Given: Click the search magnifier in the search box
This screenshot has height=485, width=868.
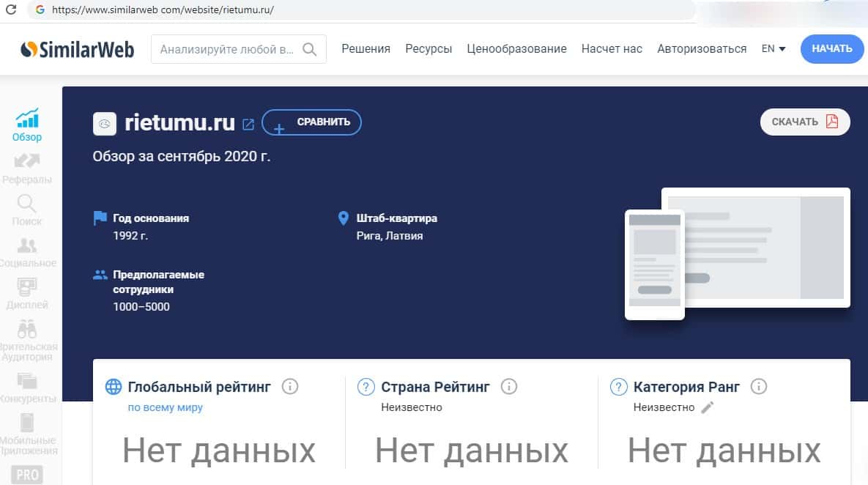Looking at the screenshot, I should 309,49.
